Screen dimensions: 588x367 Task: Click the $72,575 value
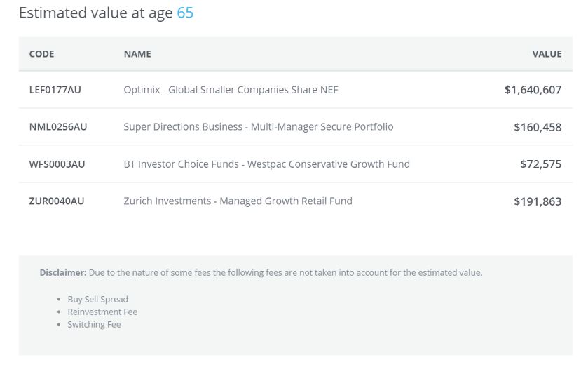point(540,164)
